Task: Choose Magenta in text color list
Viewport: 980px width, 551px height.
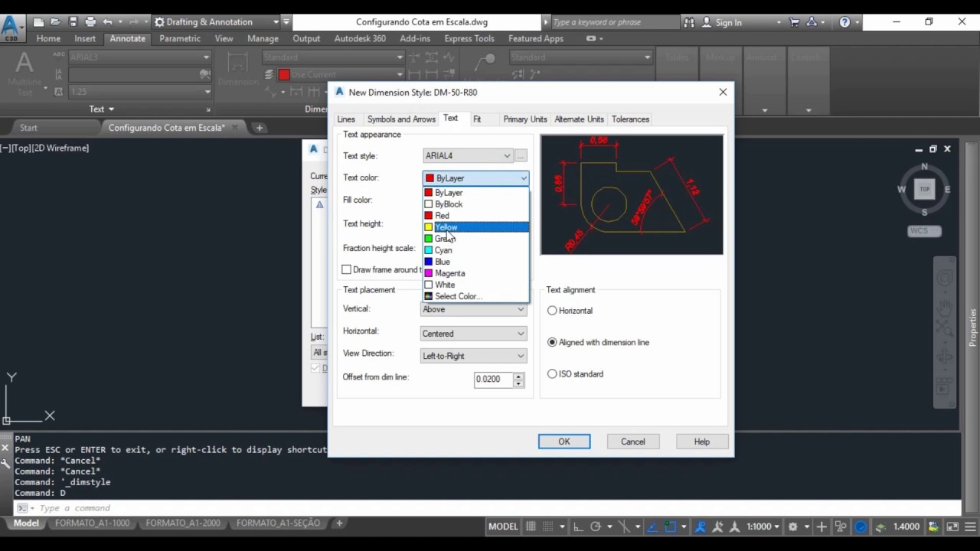Action: point(475,273)
